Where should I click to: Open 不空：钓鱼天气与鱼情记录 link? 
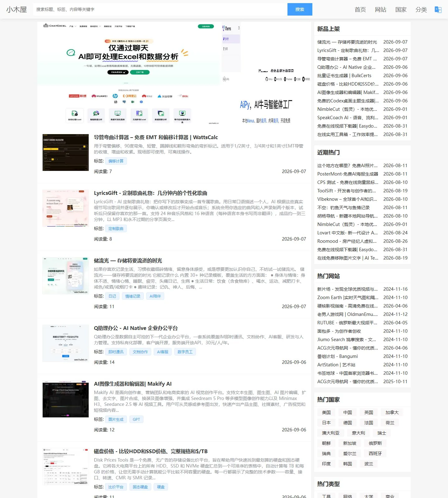tap(343, 208)
